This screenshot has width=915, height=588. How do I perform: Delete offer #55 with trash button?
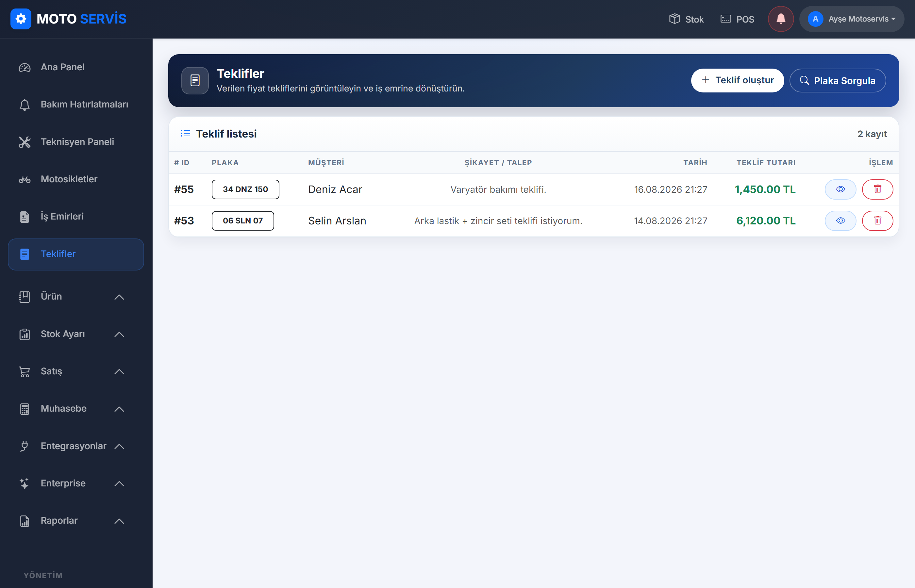click(877, 189)
